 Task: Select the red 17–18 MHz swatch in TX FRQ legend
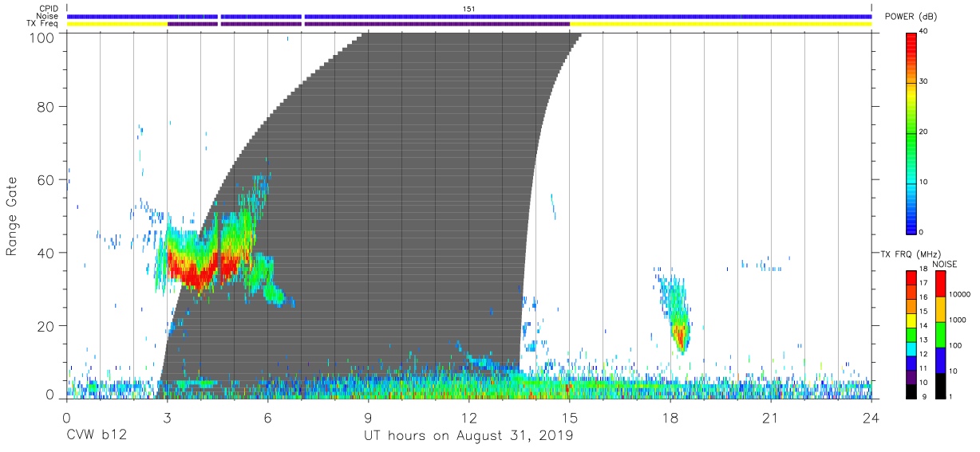pos(911,277)
